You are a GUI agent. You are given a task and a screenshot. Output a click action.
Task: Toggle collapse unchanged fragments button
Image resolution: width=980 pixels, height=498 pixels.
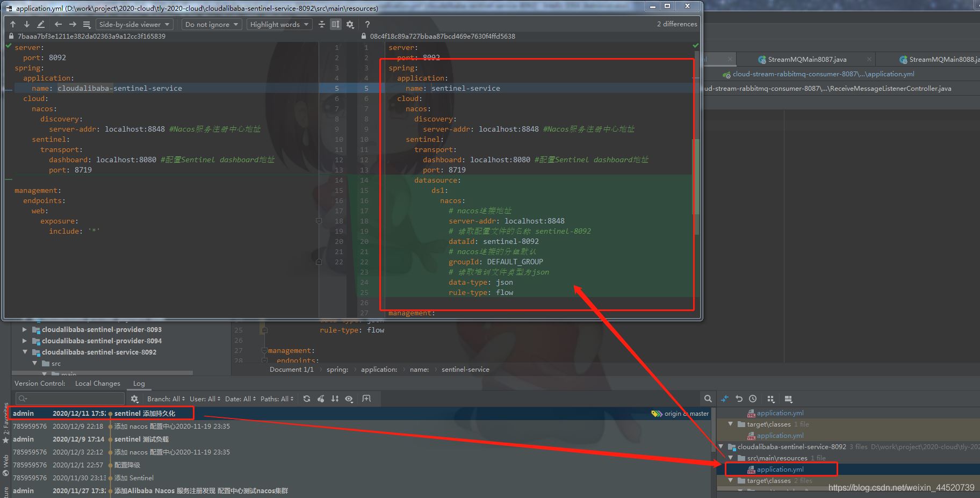point(321,24)
